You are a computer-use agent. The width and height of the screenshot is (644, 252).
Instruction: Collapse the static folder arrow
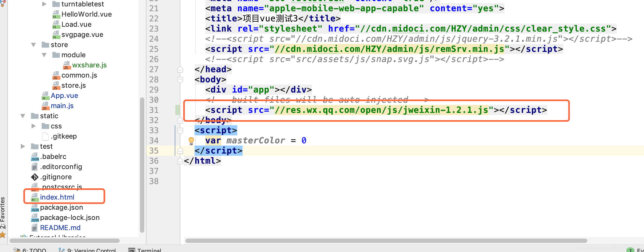click(23, 116)
